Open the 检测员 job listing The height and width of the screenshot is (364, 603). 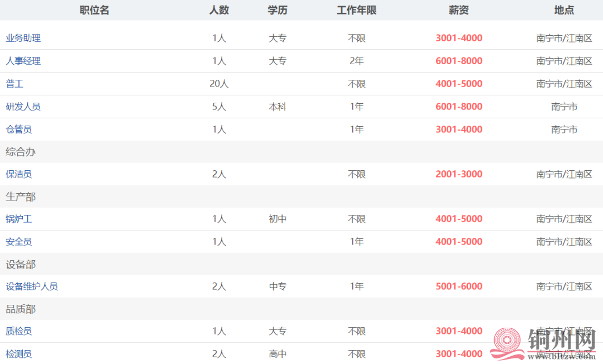pyautogui.click(x=18, y=353)
